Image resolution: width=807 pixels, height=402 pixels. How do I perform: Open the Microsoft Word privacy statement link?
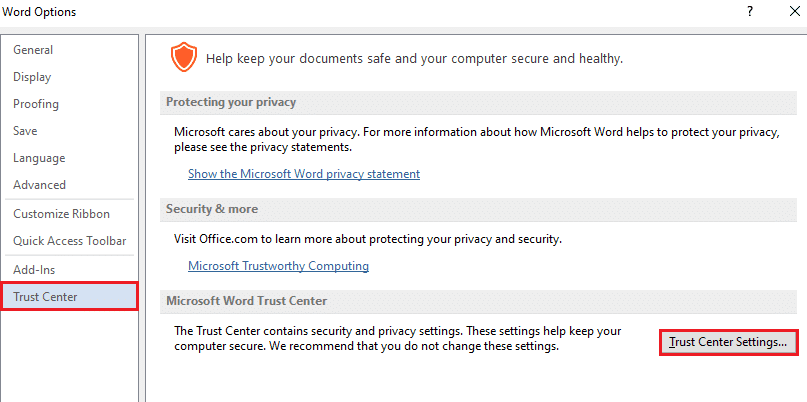pyautogui.click(x=304, y=174)
